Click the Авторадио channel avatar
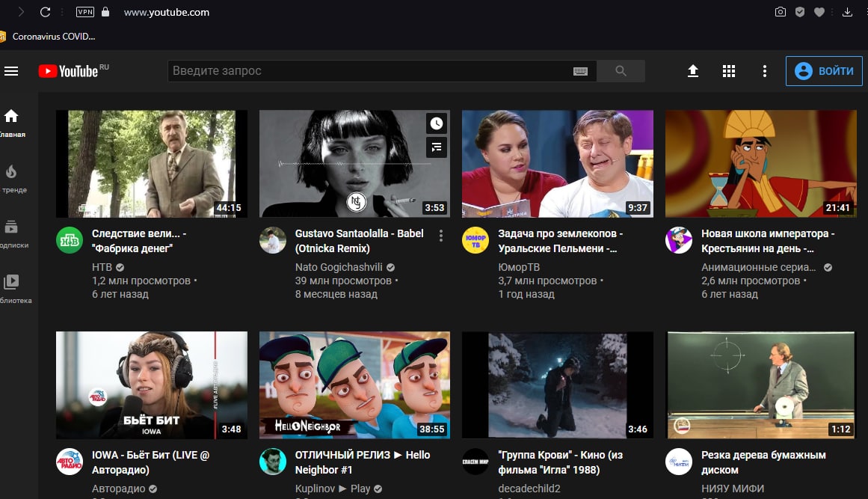 click(x=70, y=462)
